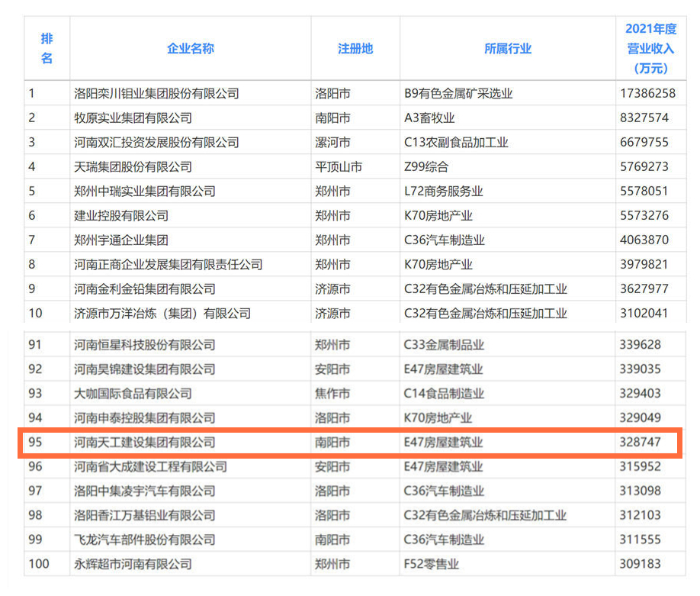
Task: Click the 注册地 column header
Action: [x=355, y=48]
